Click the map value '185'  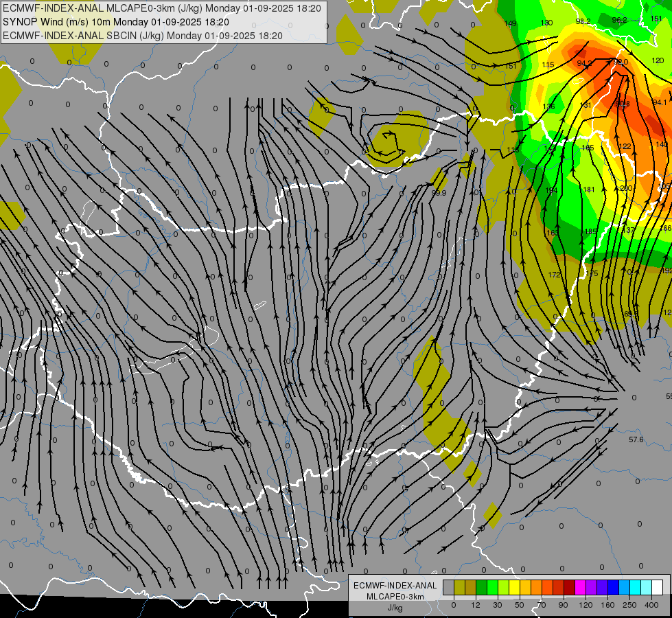[590, 231]
